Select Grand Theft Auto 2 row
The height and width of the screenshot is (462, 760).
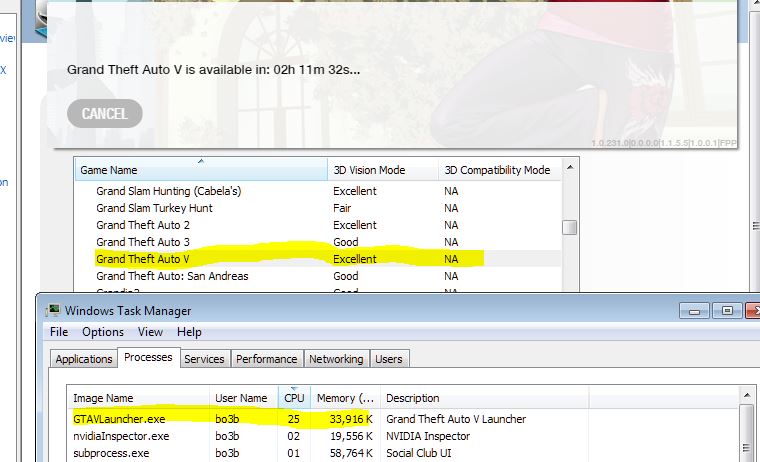click(x=318, y=225)
